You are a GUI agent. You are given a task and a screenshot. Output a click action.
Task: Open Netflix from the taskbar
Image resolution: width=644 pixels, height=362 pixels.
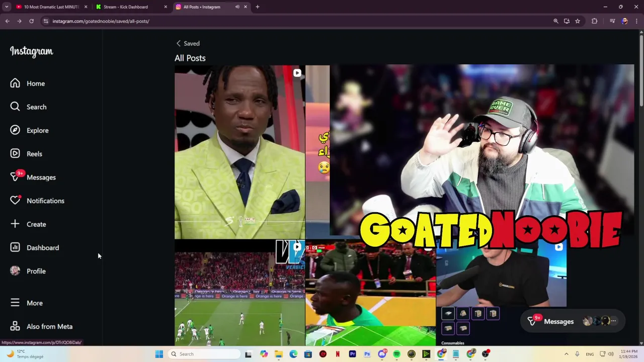click(338, 354)
